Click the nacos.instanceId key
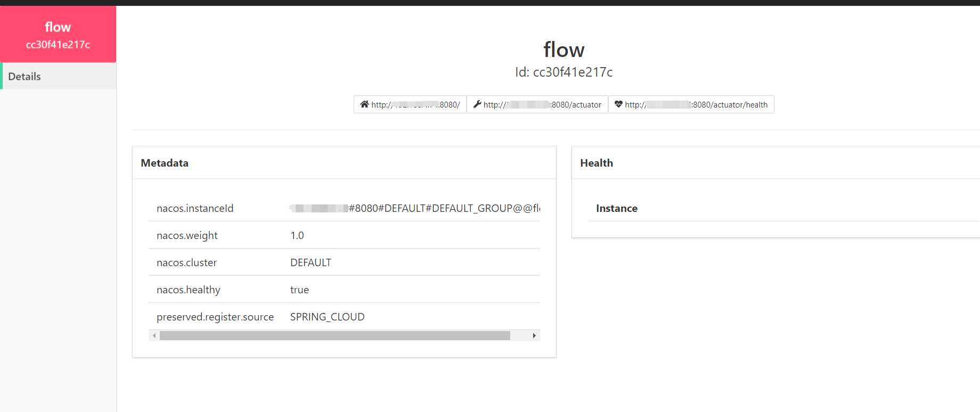Screen dimensions: 980x412 coord(195,208)
